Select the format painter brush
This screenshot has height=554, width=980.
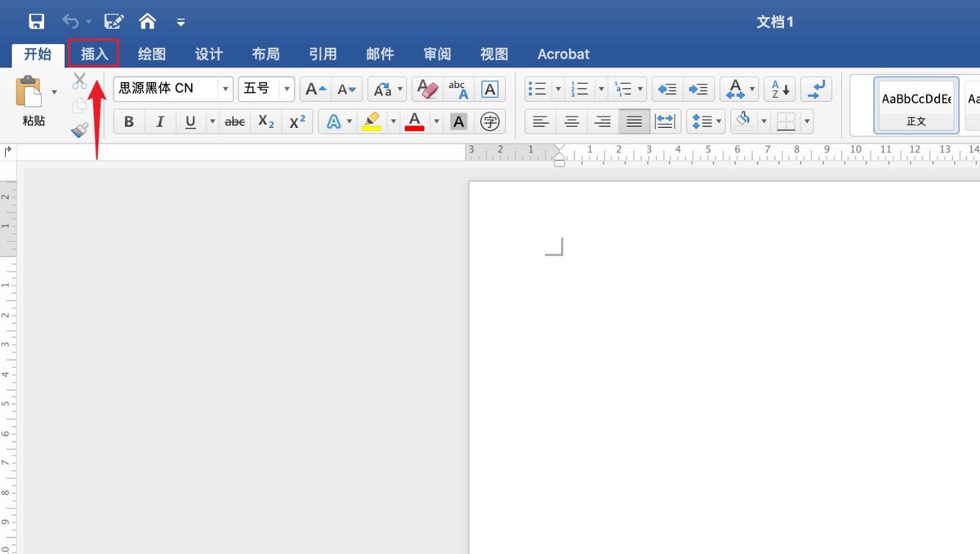pyautogui.click(x=80, y=130)
